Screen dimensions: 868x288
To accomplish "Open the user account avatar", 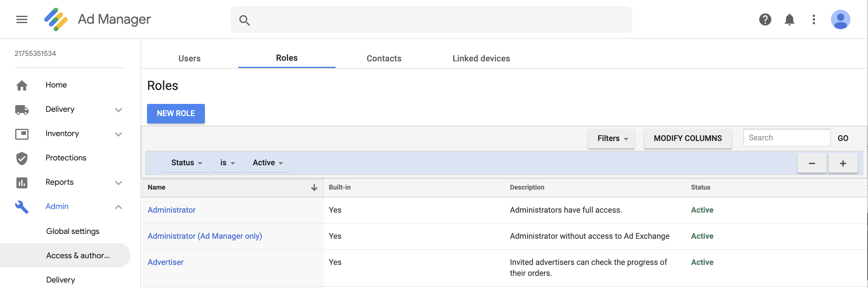I will pos(840,19).
